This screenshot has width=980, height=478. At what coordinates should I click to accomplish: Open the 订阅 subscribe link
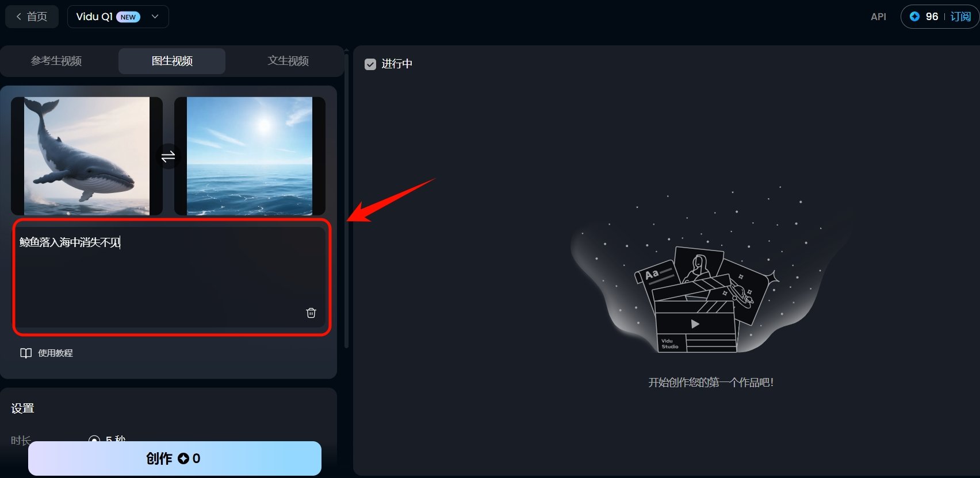[x=960, y=17]
